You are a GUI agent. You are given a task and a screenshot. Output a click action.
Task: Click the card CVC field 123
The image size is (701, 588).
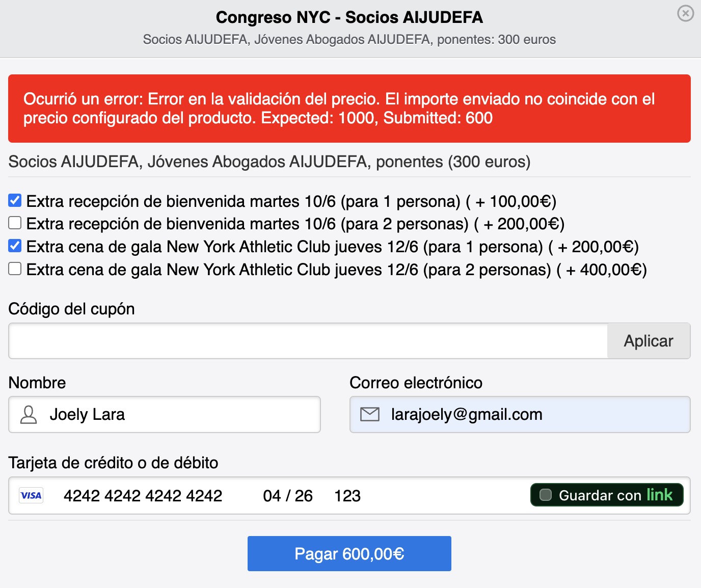pos(347,496)
